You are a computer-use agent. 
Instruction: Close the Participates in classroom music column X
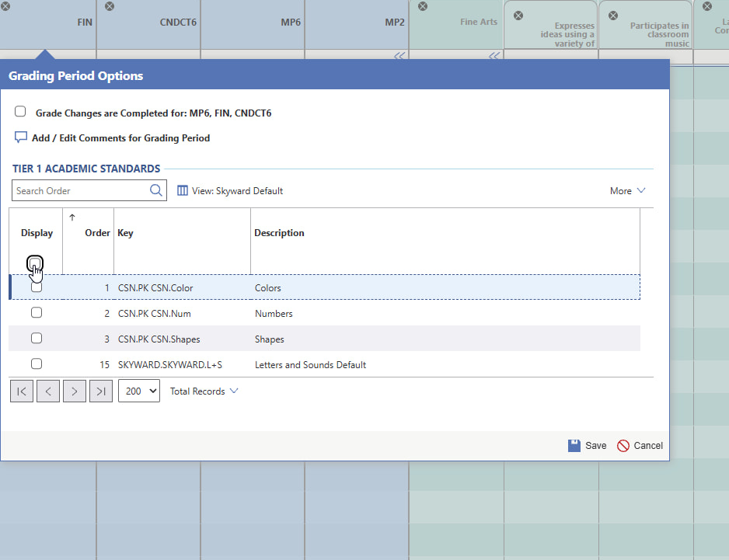coord(612,16)
